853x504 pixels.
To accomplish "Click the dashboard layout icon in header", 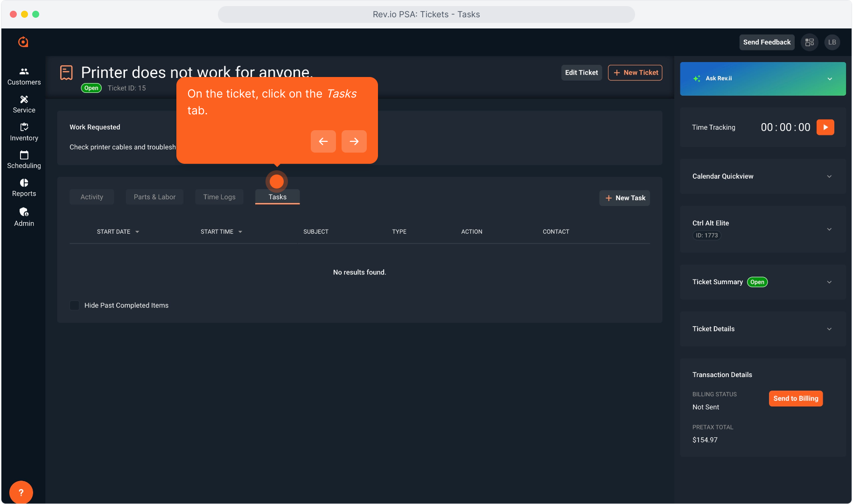I will tap(810, 42).
